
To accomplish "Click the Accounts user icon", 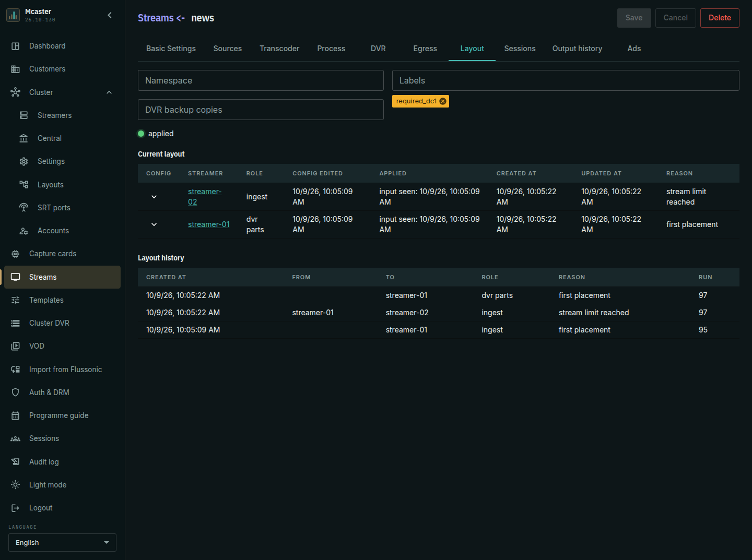I will pos(23,231).
